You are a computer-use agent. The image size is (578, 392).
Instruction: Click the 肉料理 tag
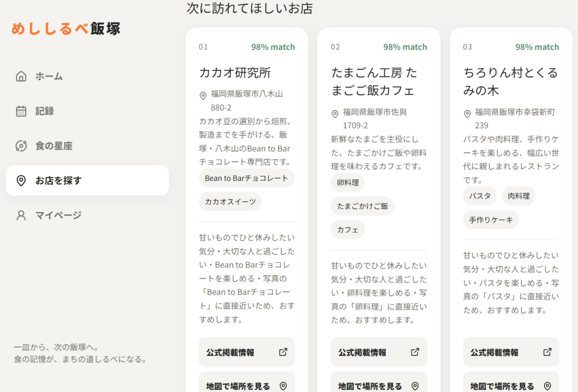[519, 196]
